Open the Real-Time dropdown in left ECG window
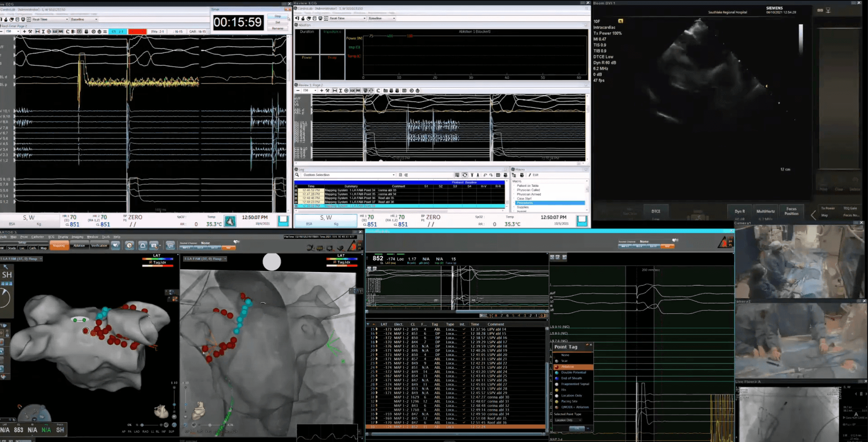The height and width of the screenshot is (442, 868). (50, 19)
